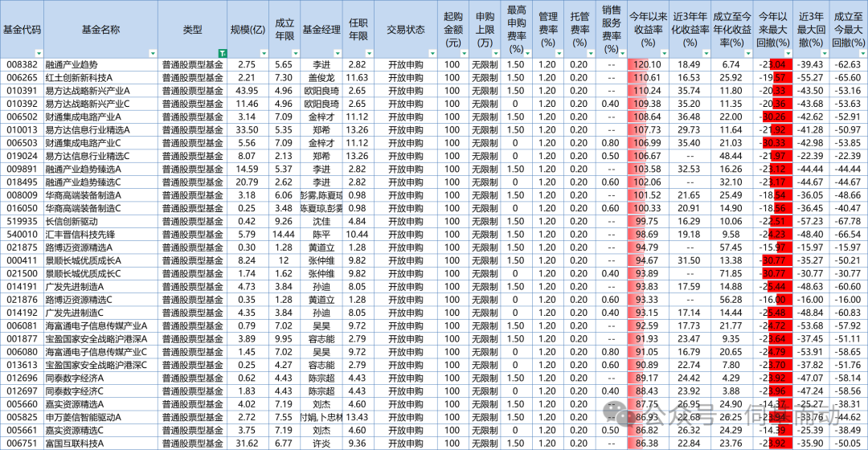Open the 成立至今最大回撤 column filter dropdown

[x=862, y=54]
